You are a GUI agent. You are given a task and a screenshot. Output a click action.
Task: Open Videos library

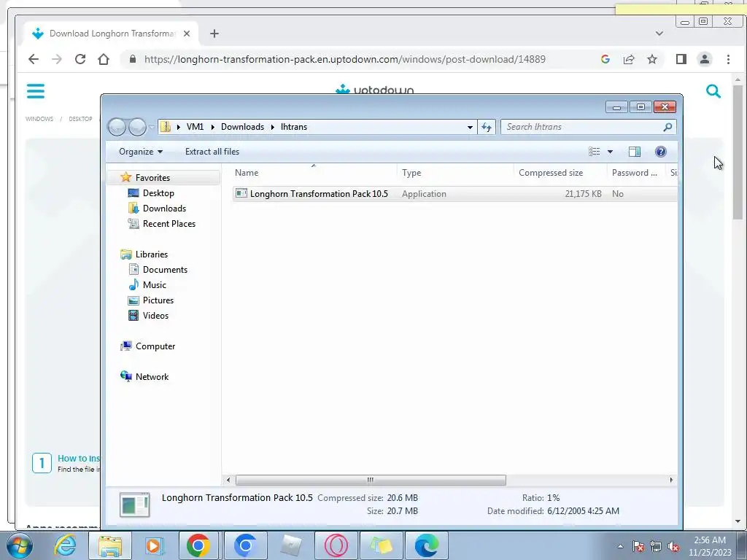155,315
